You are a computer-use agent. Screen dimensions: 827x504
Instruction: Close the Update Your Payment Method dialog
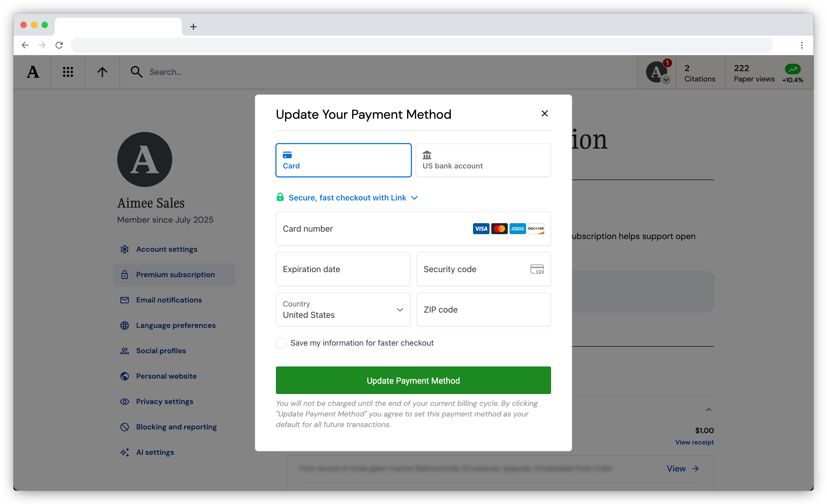[544, 113]
